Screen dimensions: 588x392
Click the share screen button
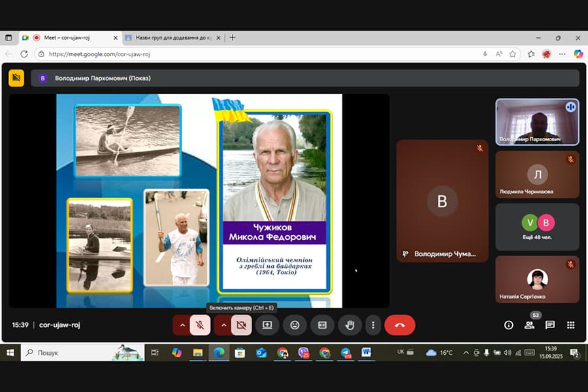[x=267, y=325]
